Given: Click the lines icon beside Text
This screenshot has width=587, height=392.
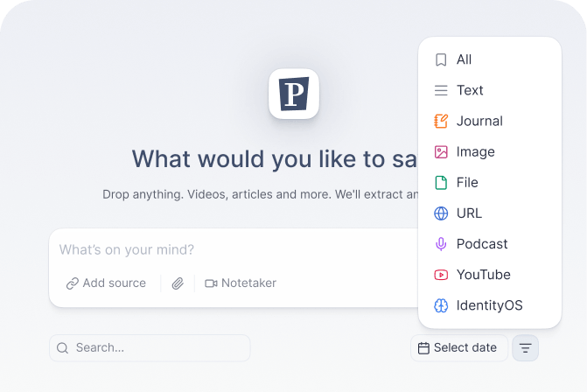Looking at the screenshot, I should (441, 90).
